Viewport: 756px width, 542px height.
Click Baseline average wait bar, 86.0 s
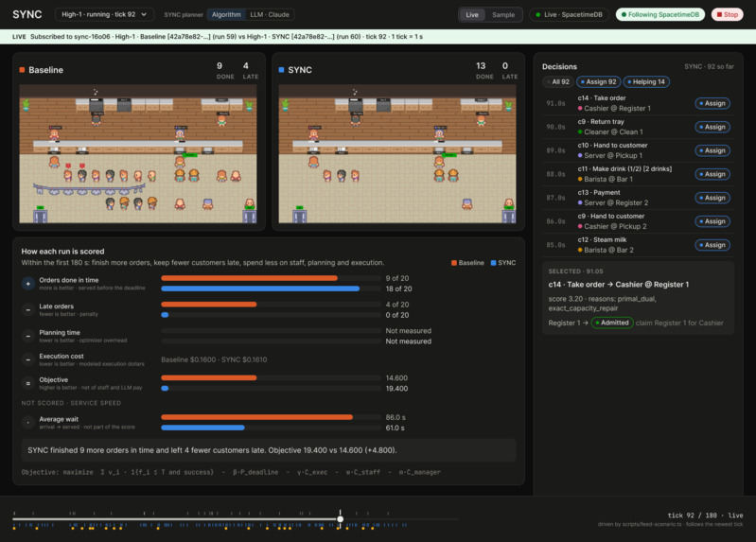tap(257, 417)
